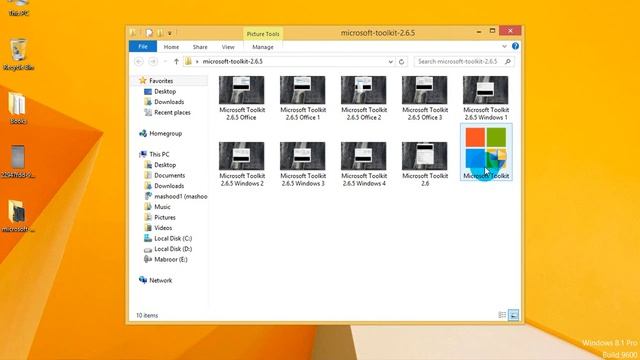Switch to the Home ribbon tab
The width and height of the screenshot is (640, 360).
pos(171,47)
